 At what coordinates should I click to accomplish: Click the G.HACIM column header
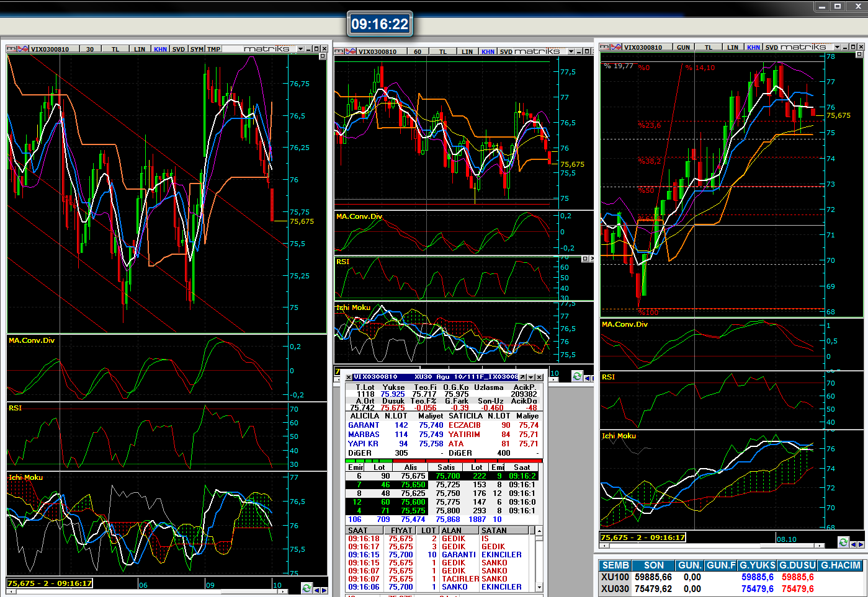click(x=841, y=565)
